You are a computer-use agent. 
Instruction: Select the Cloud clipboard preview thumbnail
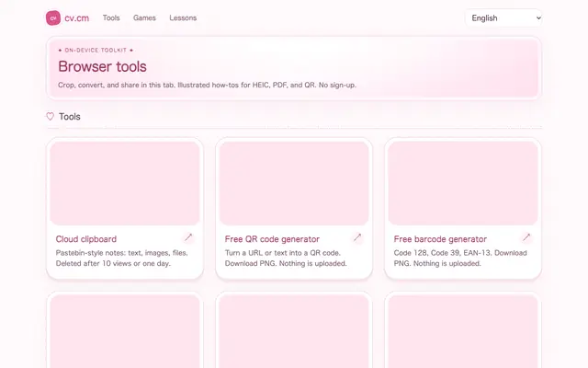pos(125,183)
